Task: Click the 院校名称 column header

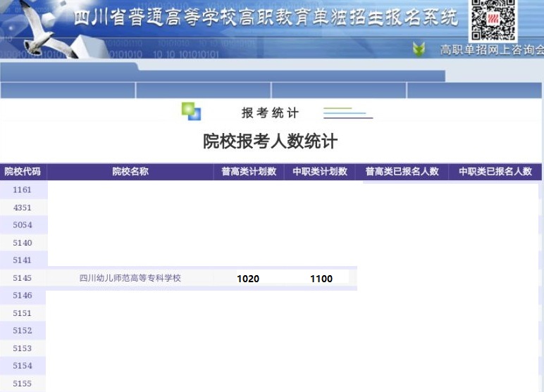Action: [x=130, y=172]
